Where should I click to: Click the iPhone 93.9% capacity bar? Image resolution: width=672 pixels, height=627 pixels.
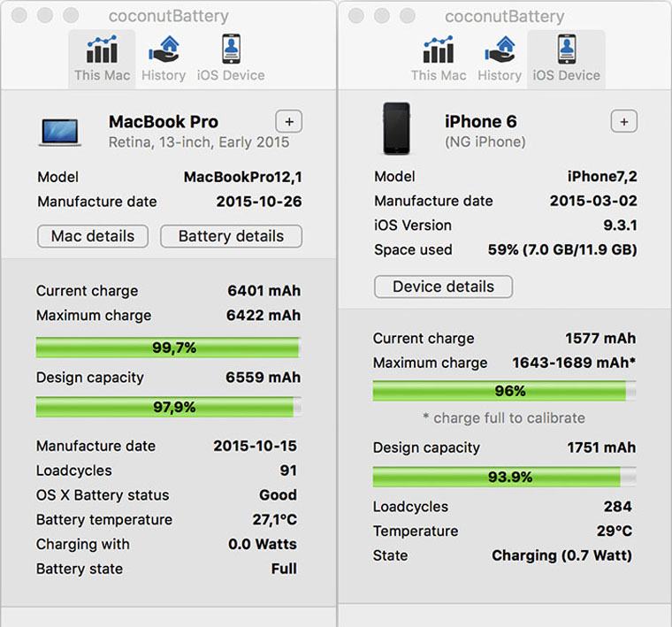[x=504, y=477]
